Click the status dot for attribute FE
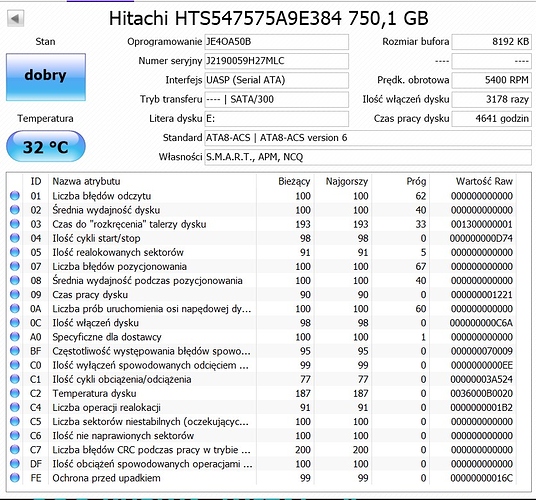The image size is (536, 500). (15, 477)
